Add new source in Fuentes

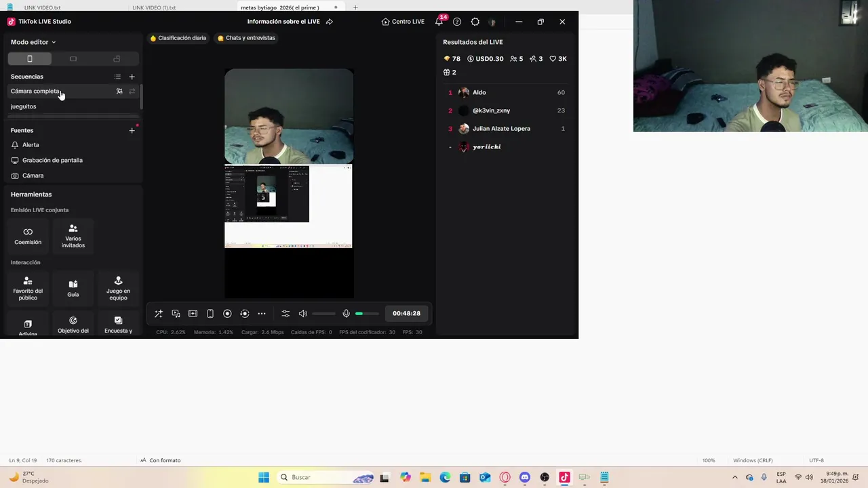point(132,130)
